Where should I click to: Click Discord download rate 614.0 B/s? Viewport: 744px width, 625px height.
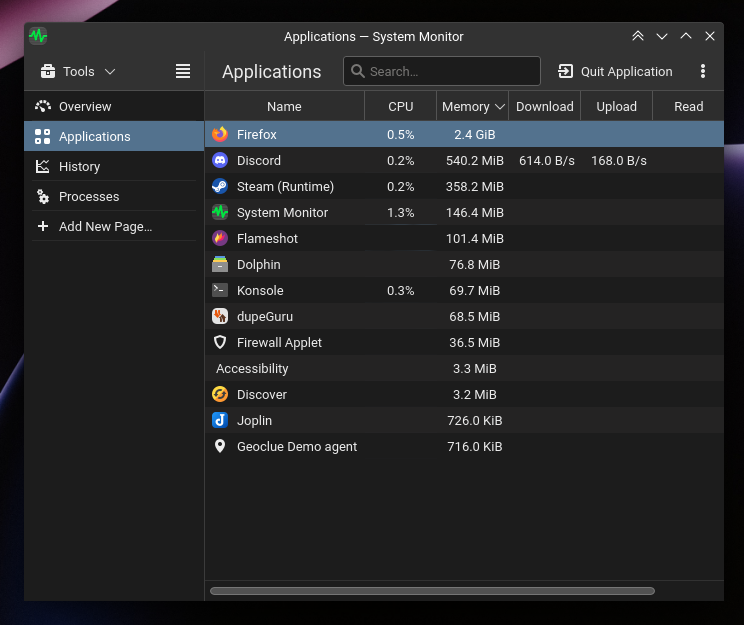[547, 160]
